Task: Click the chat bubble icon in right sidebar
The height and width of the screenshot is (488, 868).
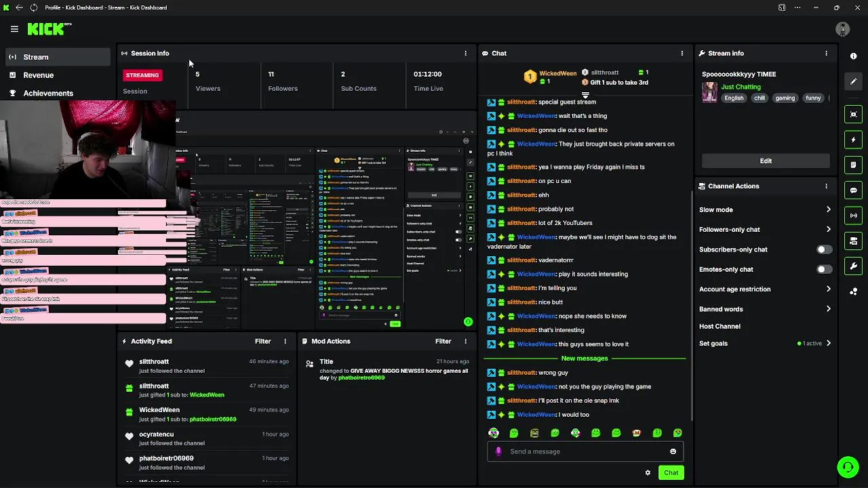Action: click(854, 190)
